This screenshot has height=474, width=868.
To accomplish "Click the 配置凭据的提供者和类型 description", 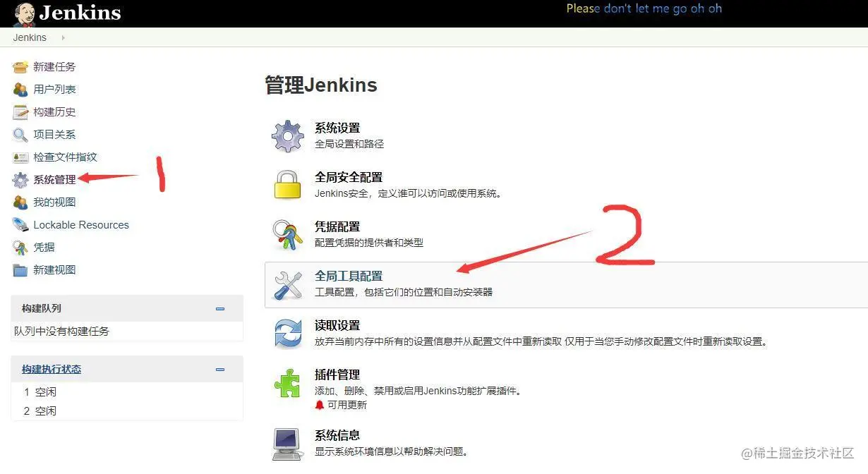I will pos(369,243).
